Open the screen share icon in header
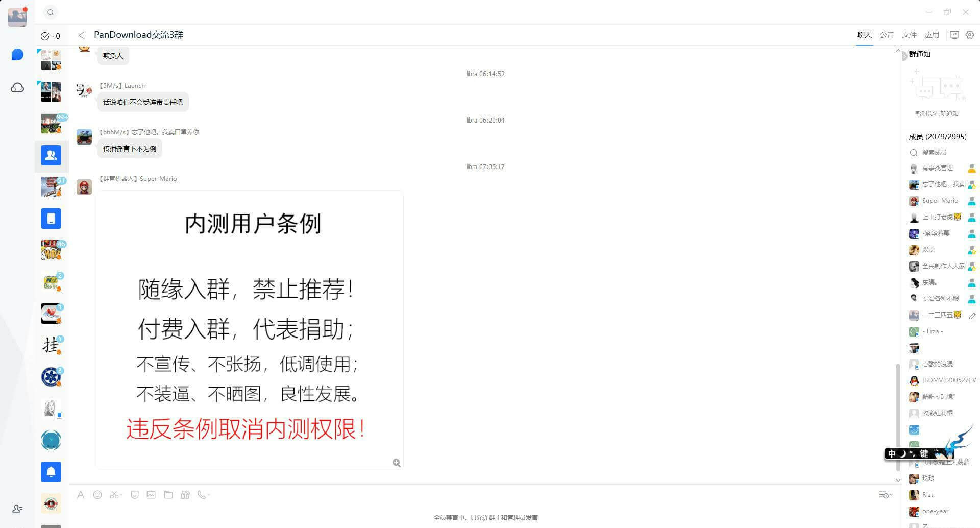This screenshot has width=980, height=528. 954,35
